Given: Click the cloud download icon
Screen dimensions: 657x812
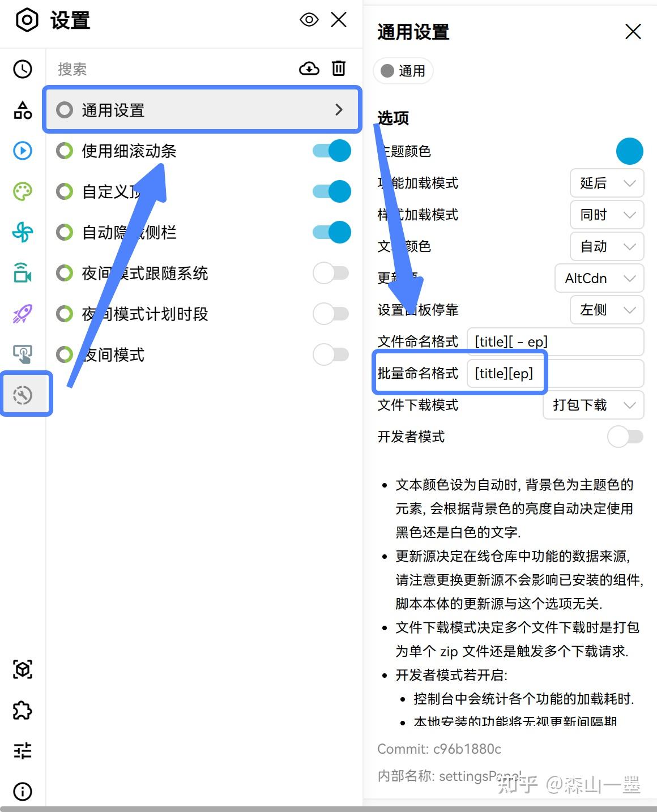Looking at the screenshot, I should [309, 69].
